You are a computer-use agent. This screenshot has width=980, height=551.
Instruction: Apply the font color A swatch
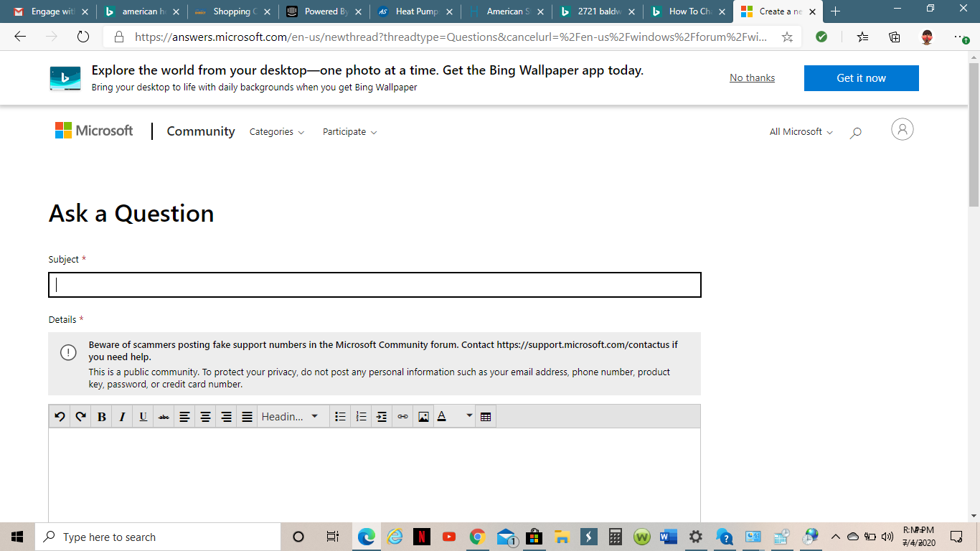[442, 417]
